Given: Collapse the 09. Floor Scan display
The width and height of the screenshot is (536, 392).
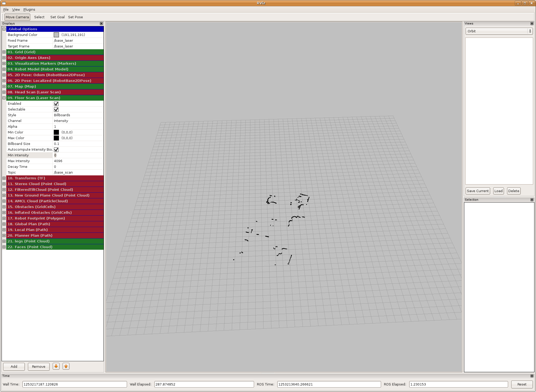Looking at the screenshot, I should 4,98.
